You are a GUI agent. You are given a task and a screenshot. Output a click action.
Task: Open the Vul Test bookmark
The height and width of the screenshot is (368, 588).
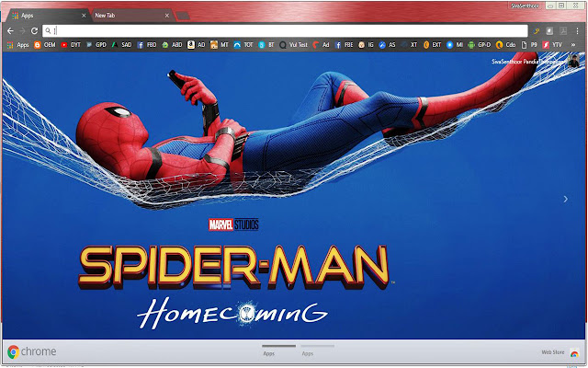click(x=293, y=45)
